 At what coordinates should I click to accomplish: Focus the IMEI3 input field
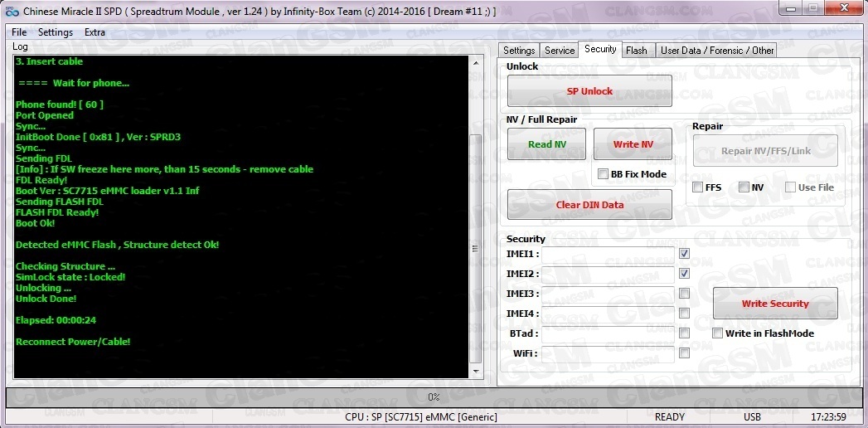pyautogui.click(x=608, y=295)
